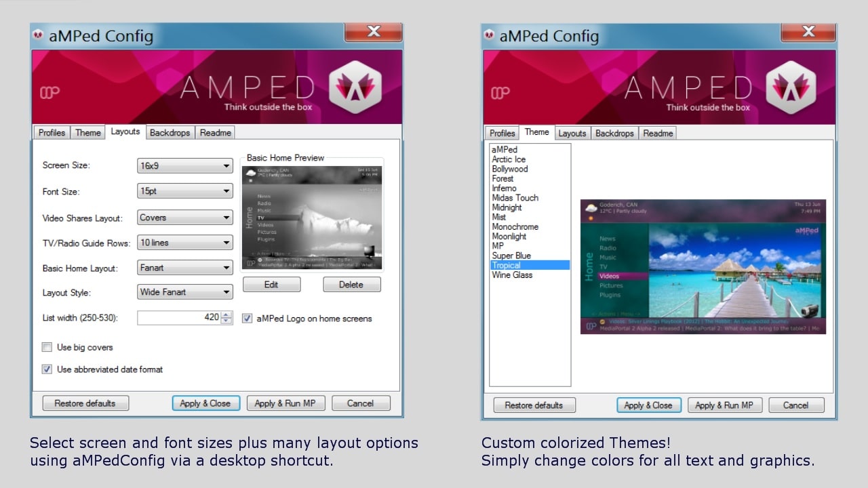The image size is (868, 488).
Task: Choose the Bollywood theme
Action: tap(510, 169)
